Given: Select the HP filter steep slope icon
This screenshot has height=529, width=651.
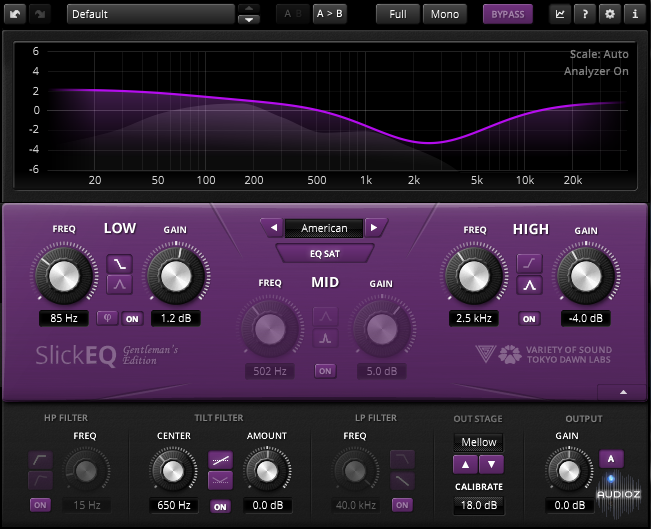Looking at the screenshot, I should pos(40,460).
